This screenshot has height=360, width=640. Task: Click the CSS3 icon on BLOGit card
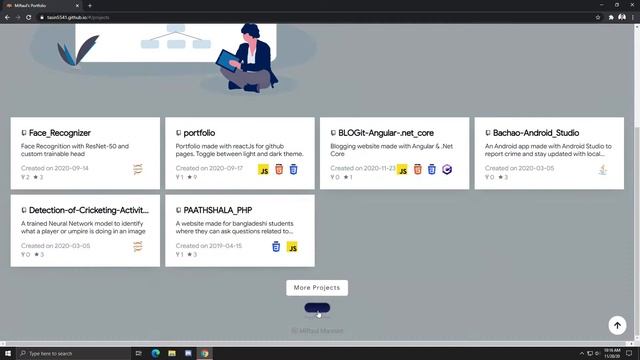click(432, 169)
